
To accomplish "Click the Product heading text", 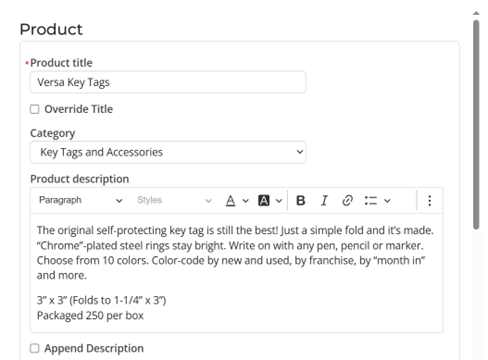I will (x=51, y=29).
